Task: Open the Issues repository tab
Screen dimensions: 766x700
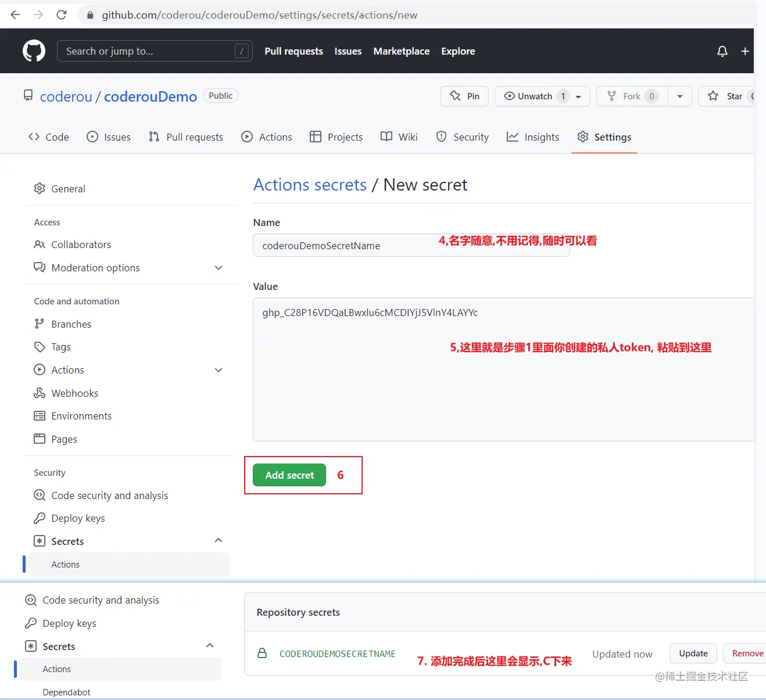Action: 109,137
